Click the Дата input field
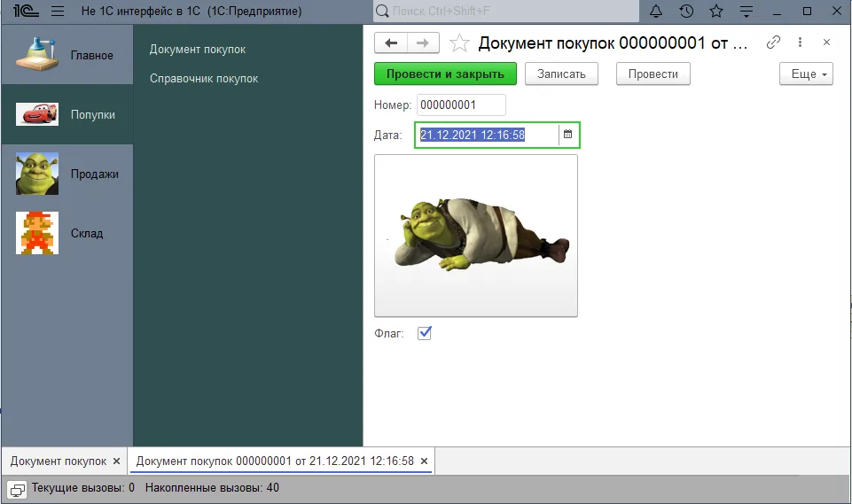 [x=487, y=135]
